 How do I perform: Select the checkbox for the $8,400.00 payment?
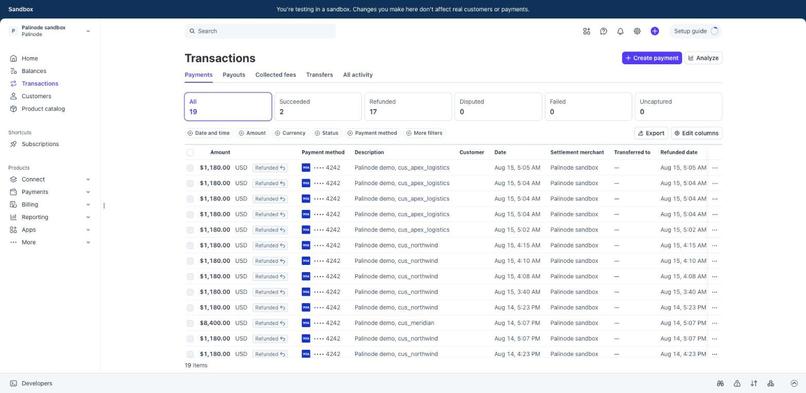(x=190, y=323)
